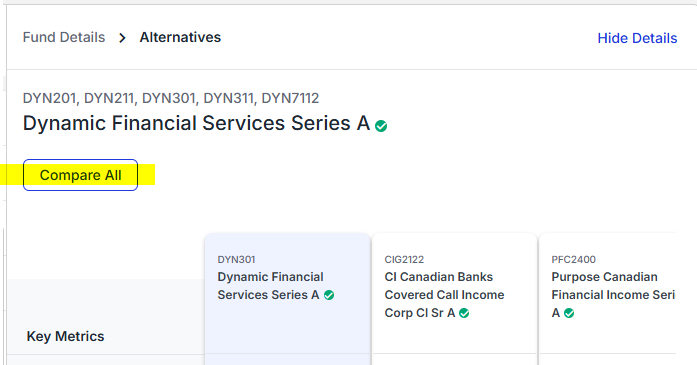
Task: Open the Hide Details link
Action: point(637,38)
